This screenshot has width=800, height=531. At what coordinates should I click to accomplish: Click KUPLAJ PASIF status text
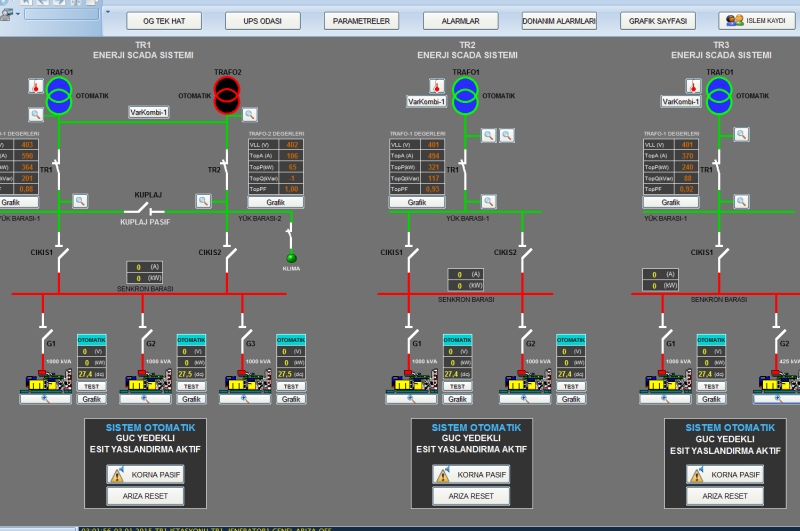click(x=145, y=222)
